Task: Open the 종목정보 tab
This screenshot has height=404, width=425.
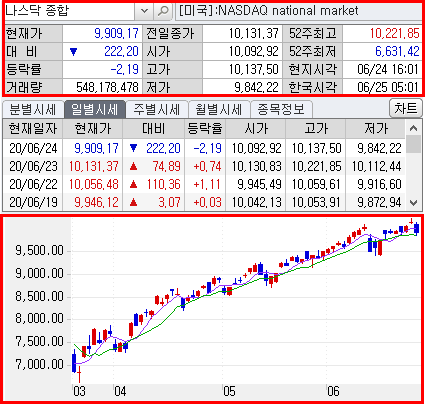Action: pos(281,109)
